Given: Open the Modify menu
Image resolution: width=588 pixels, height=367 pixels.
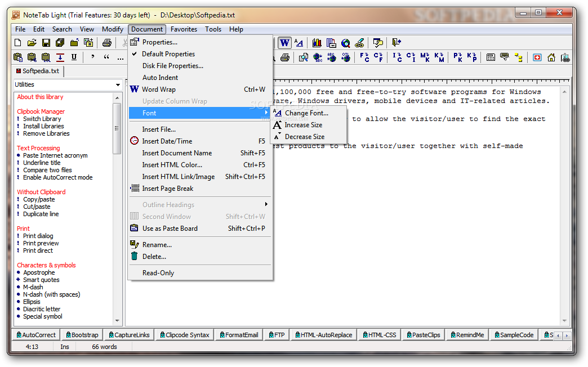Looking at the screenshot, I should [113, 29].
